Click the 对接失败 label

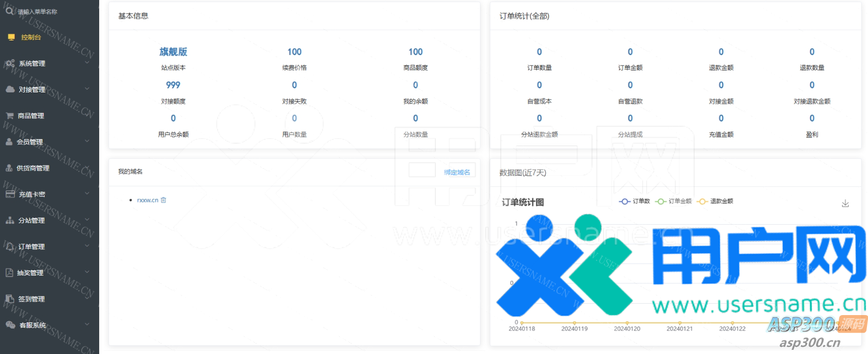[295, 101]
